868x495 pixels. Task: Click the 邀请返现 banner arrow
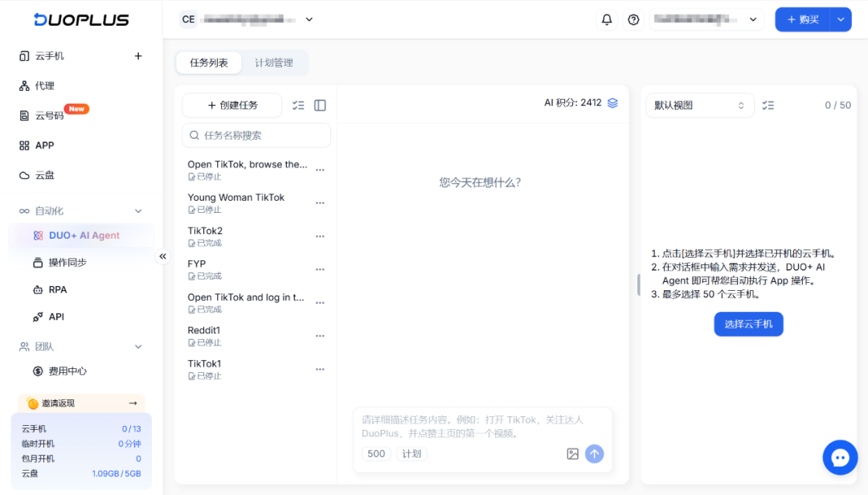[133, 403]
